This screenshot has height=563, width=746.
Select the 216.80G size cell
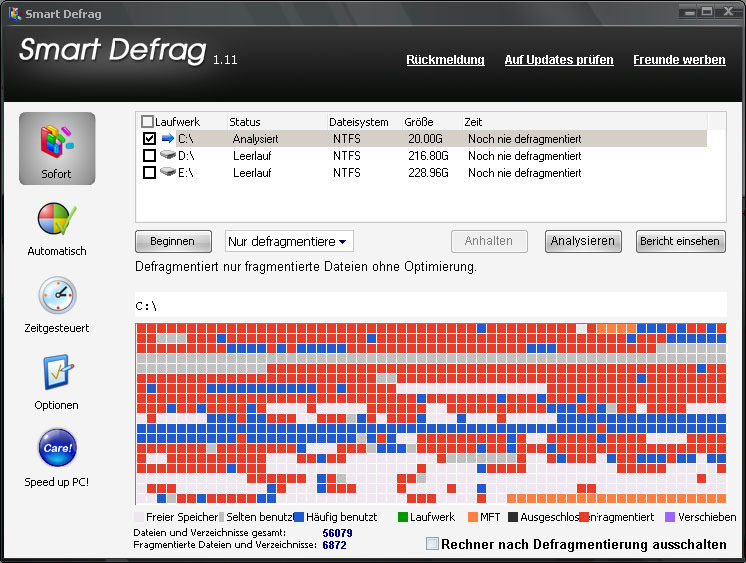click(x=428, y=156)
